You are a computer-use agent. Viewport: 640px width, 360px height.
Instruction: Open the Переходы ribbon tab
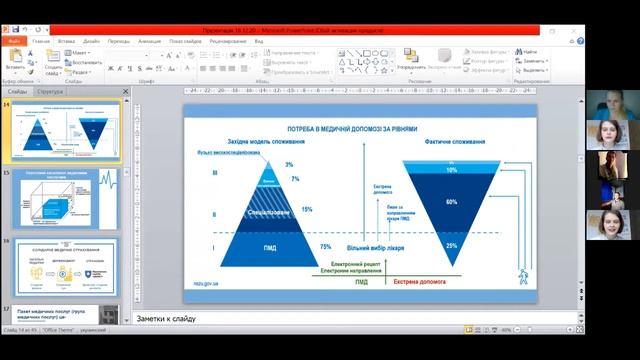click(119, 41)
